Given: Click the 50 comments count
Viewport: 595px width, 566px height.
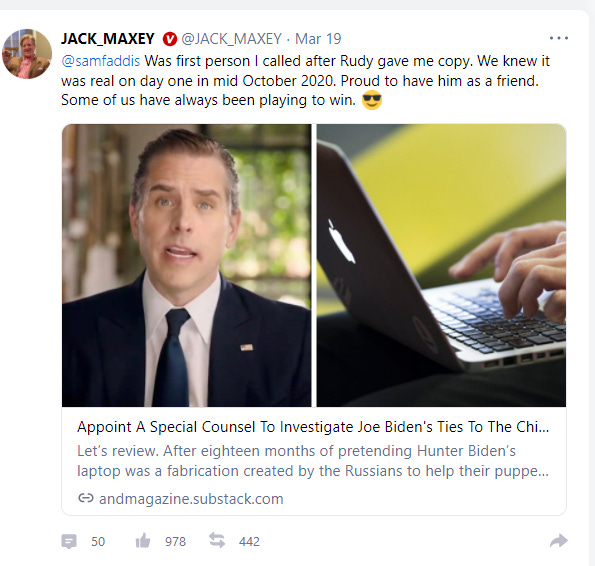Looking at the screenshot, I should tap(98, 541).
